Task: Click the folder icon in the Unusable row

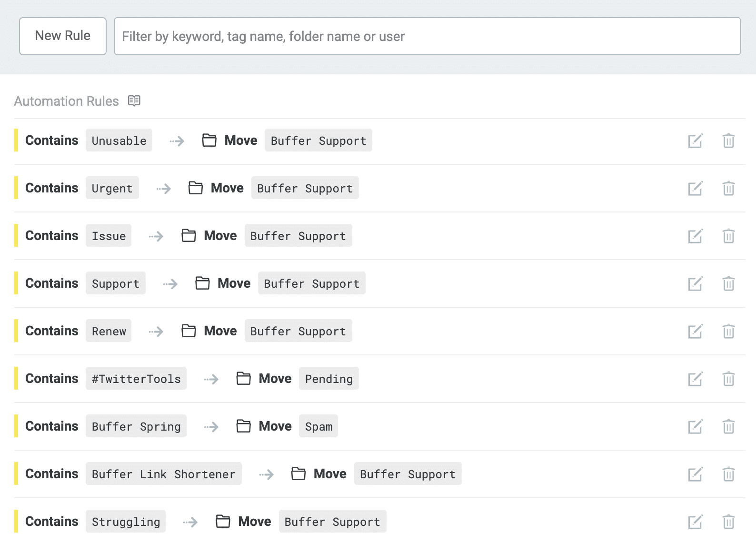Action: tap(209, 140)
